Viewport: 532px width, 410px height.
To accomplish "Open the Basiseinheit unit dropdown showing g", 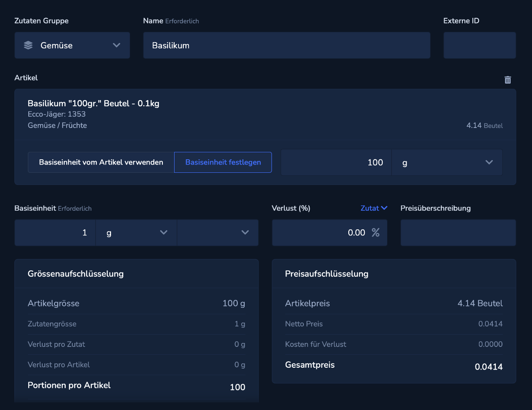I will coord(136,232).
